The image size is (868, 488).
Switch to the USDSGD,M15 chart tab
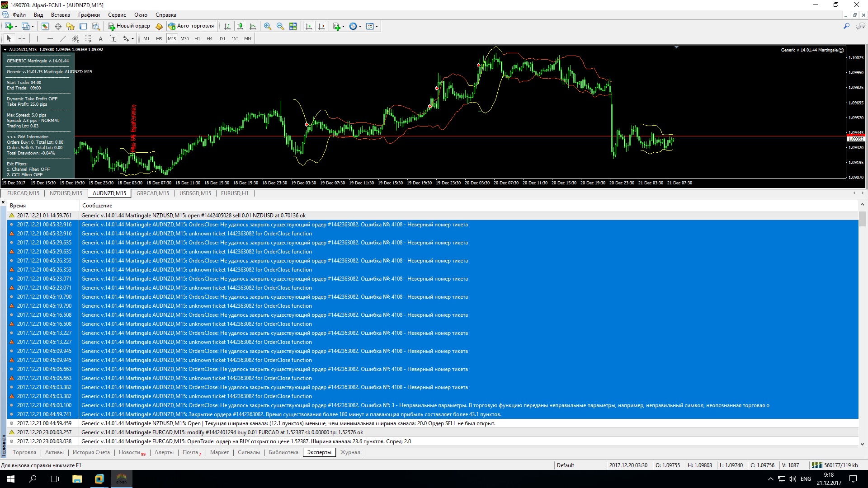pos(195,193)
